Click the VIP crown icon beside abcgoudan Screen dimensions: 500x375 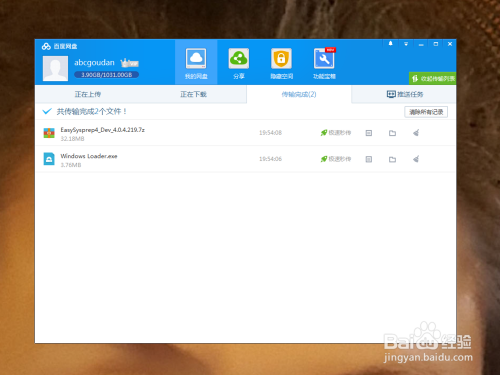129,63
